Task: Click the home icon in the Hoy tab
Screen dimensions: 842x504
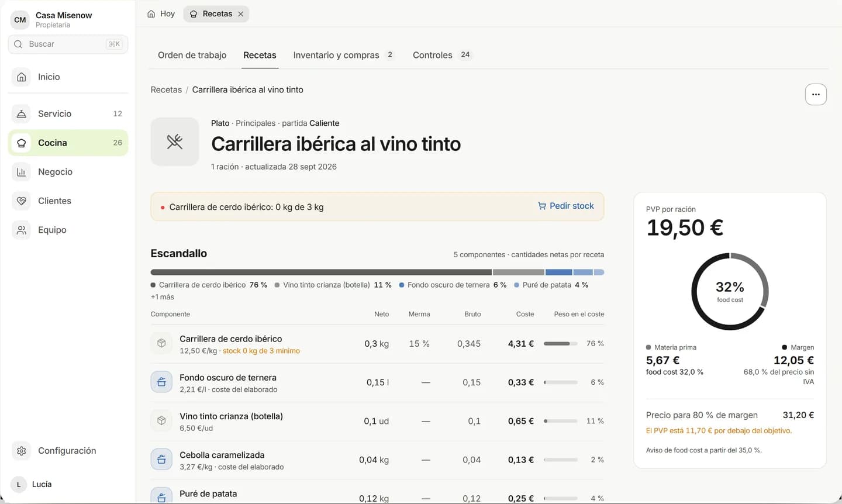Action: pos(151,13)
